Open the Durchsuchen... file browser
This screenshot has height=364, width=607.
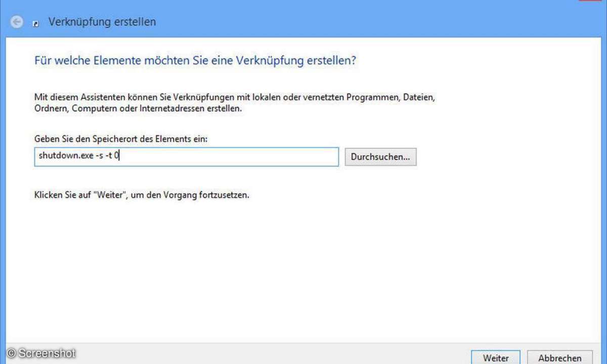point(380,157)
